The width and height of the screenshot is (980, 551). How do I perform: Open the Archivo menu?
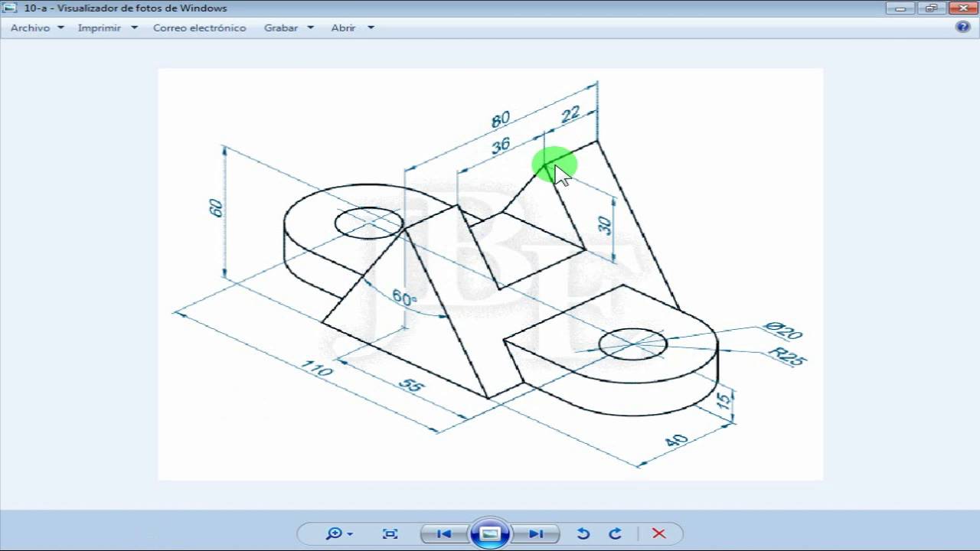coord(30,28)
